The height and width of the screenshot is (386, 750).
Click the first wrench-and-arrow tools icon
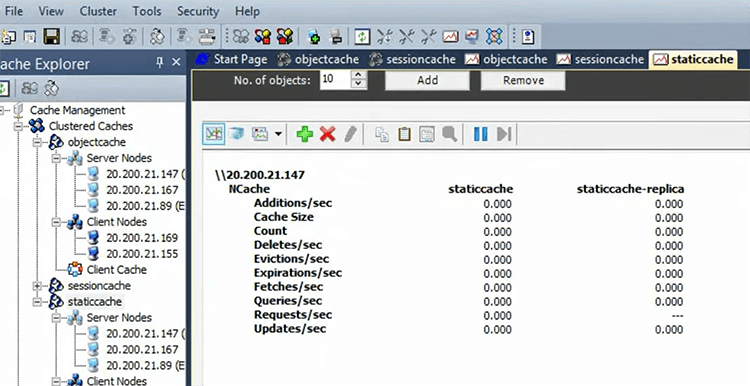pyautogui.click(x=384, y=36)
